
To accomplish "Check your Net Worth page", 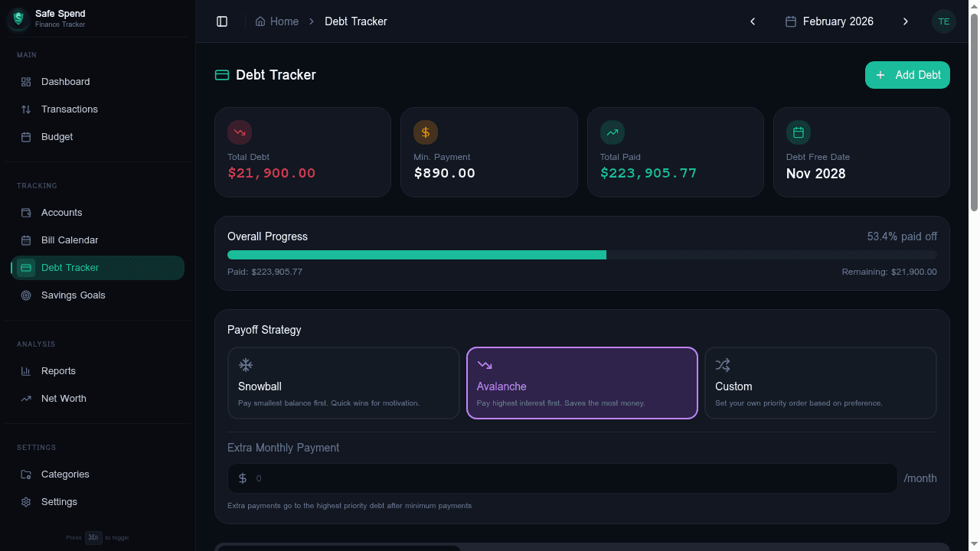I will 65,398.
